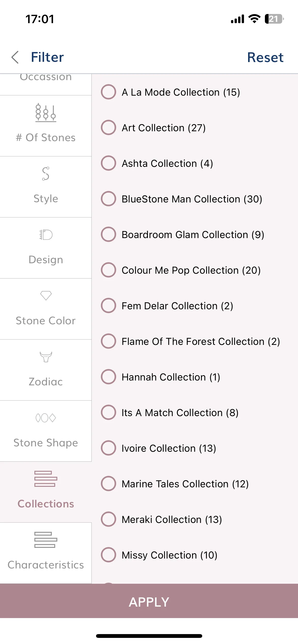Open the Characteristics stacked-bars icon
Viewport: 298px width, 644px height.
[46, 540]
